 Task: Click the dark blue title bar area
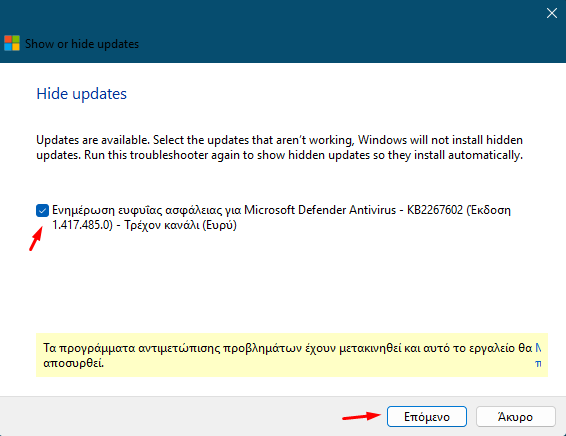(x=283, y=31)
